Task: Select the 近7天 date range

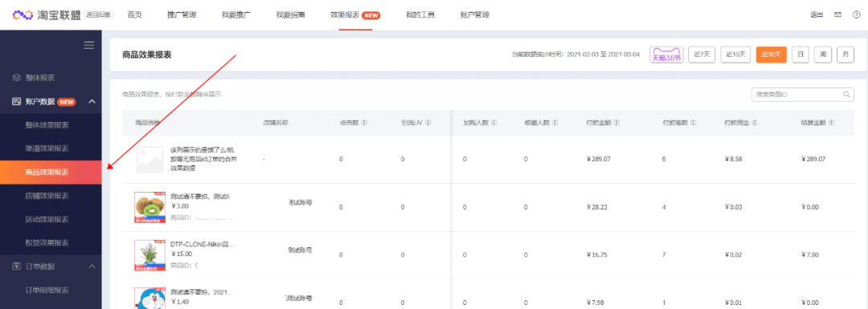Action: (702, 55)
